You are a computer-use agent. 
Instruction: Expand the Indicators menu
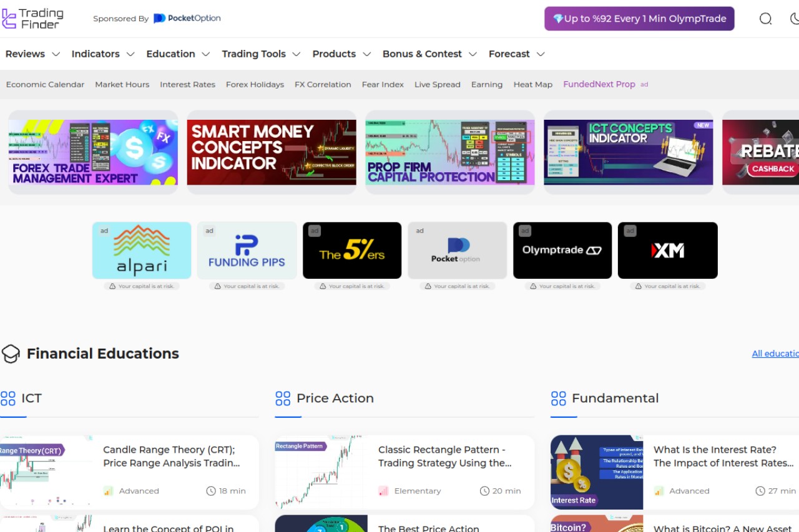pyautogui.click(x=103, y=54)
